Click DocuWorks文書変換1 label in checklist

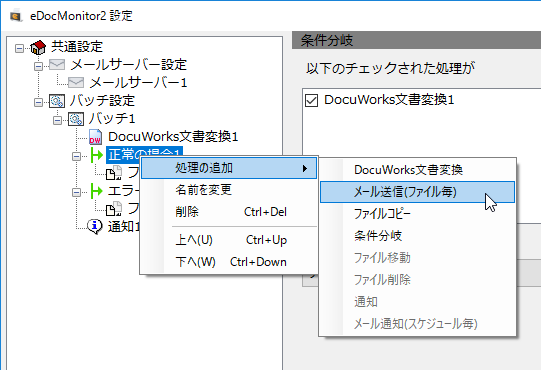(389, 100)
